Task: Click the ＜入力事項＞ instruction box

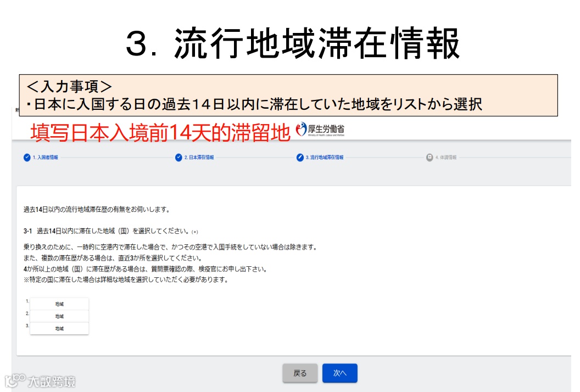Action: (288, 96)
